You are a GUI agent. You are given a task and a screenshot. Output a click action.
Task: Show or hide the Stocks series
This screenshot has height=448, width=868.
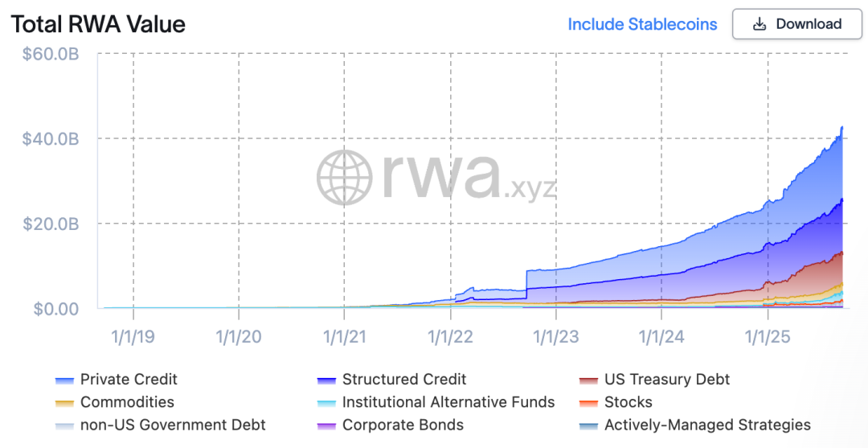pyautogui.click(x=628, y=402)
